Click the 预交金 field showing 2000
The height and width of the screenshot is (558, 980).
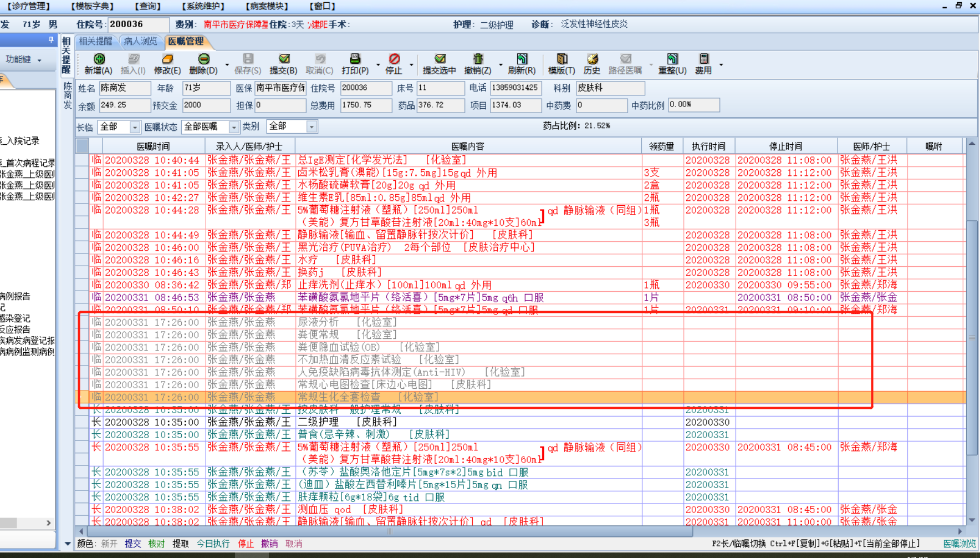(x=206, y=105)
